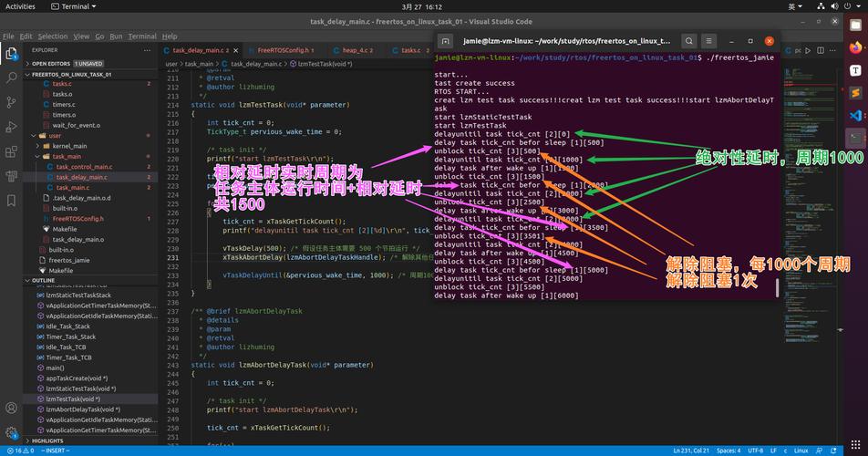The width and height of the screenshot is (868, 456).
Task: Click the terminal scrollbar
Action: tap(777, 287)
